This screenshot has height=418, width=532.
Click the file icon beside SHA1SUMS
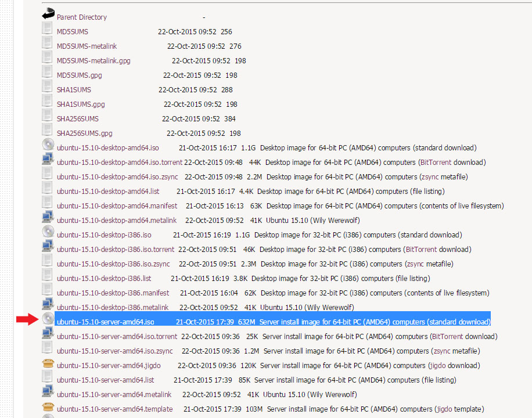tap(47, 86)
